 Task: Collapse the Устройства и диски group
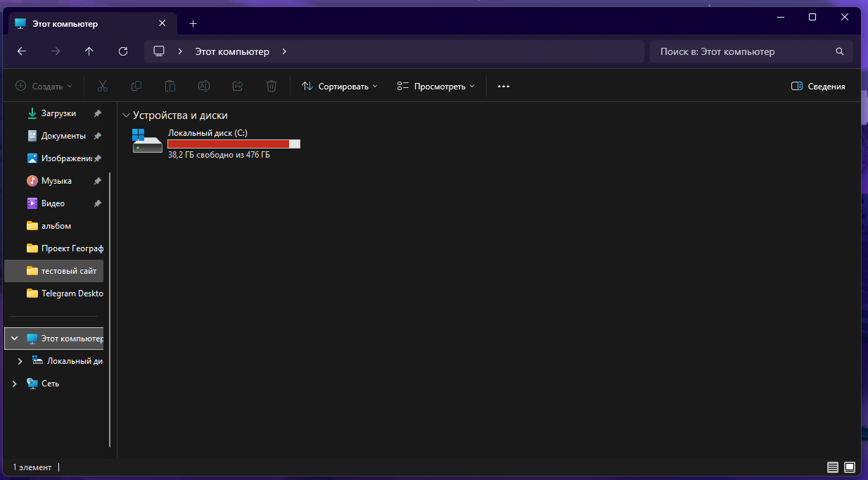(x=126, y=115)
